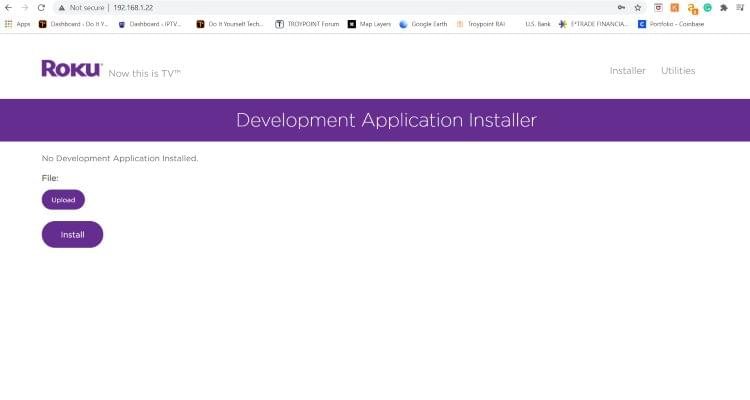Click the browser back arrow
This screenshot has width=750, height=400.
(9, 7)
